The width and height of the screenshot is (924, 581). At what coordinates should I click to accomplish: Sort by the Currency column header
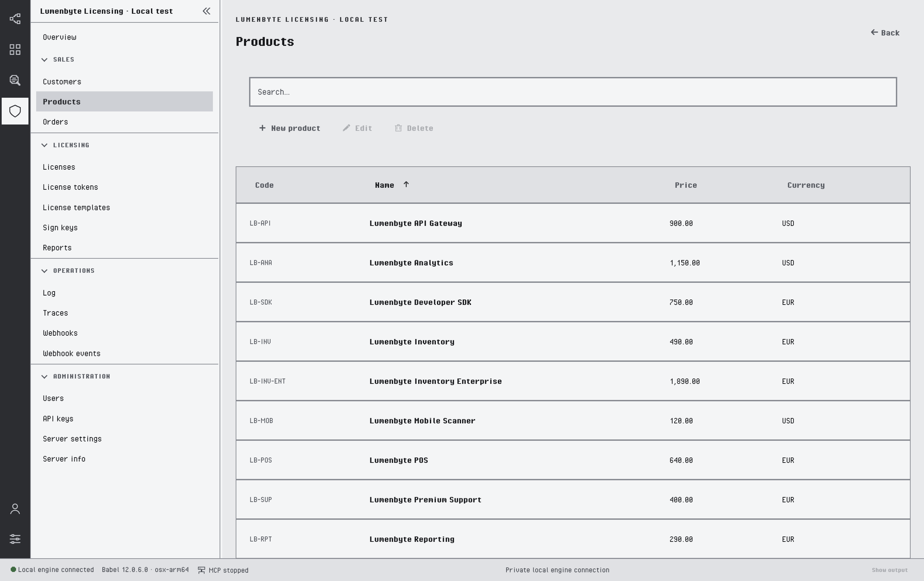pyautogui.click(x=806, y=185)
